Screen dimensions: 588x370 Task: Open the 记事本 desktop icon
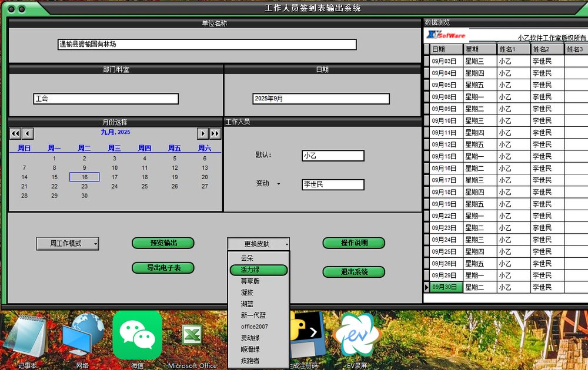pyautogui.click(x=26, y=341)
